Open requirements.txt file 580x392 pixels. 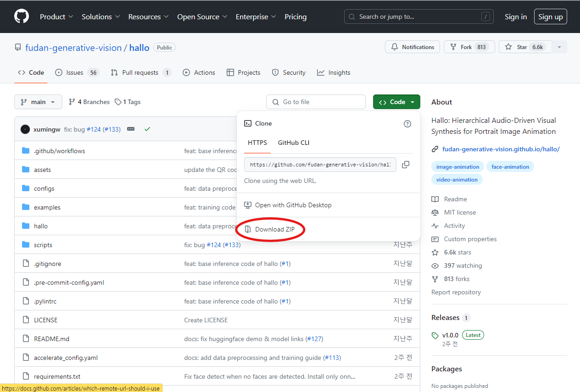(x=57, y=376)
